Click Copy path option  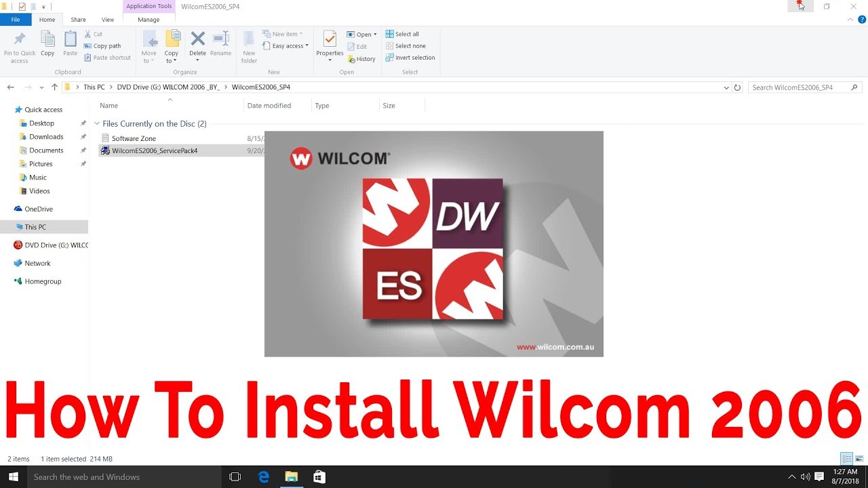102,46
